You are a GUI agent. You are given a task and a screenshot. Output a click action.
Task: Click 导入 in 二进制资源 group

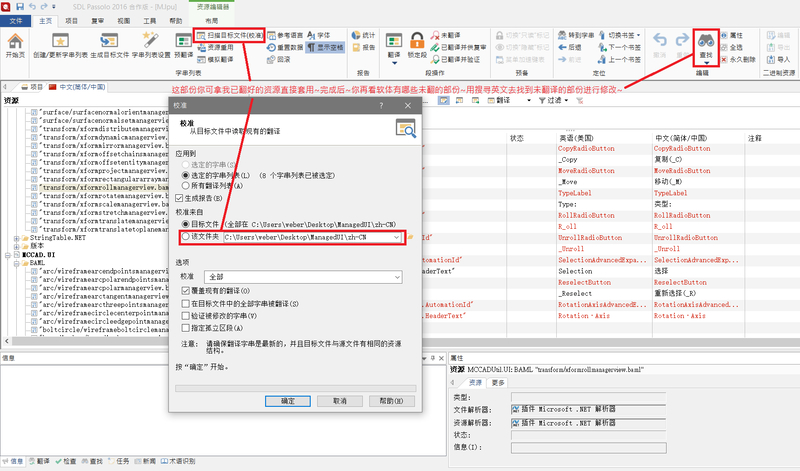tap(778, 60)
